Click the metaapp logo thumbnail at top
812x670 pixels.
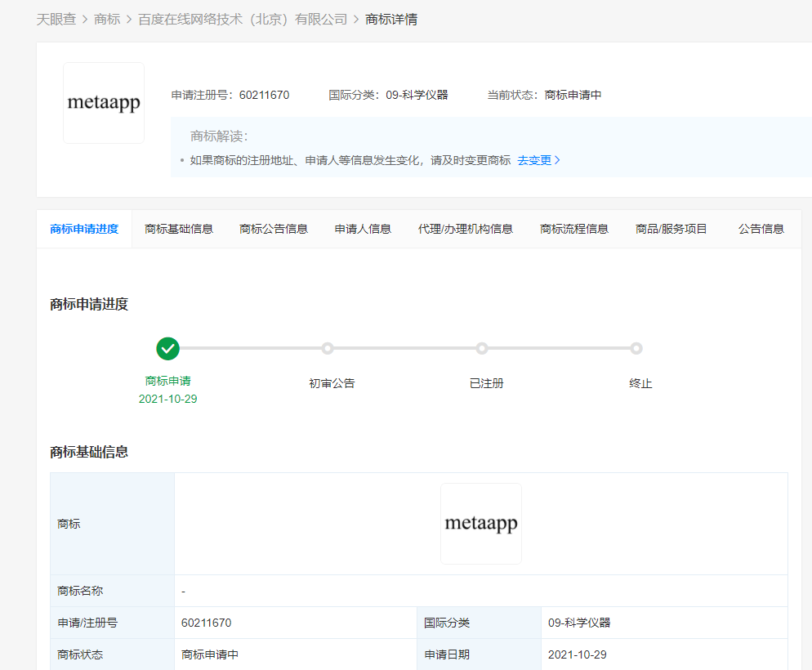(x=104, y=103)
